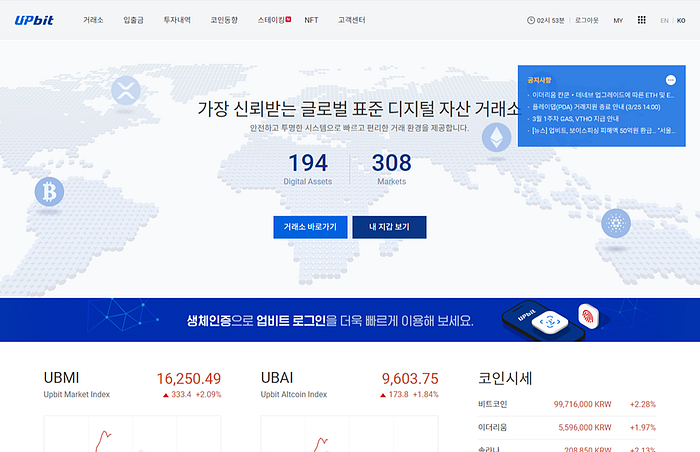
Task: Click the Upbit logo
Action: pos(34,20)
